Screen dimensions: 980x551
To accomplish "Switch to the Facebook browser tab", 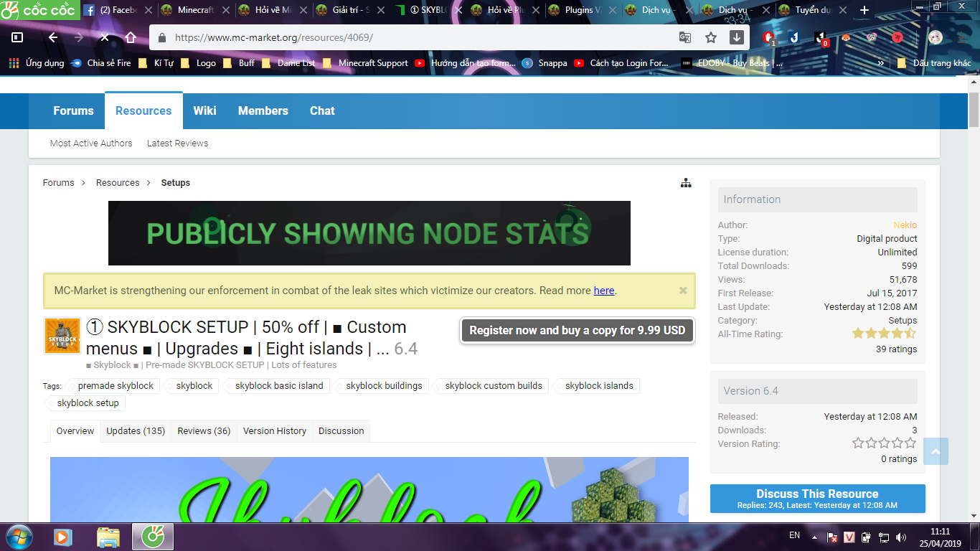I will pyautogui.click(x=118, y=10).
